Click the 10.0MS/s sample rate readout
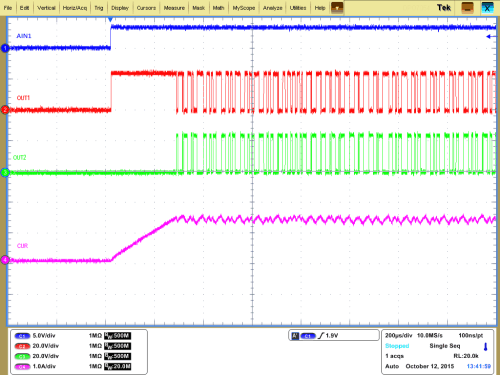Screen dimensions: 500x375 point(430,335)
